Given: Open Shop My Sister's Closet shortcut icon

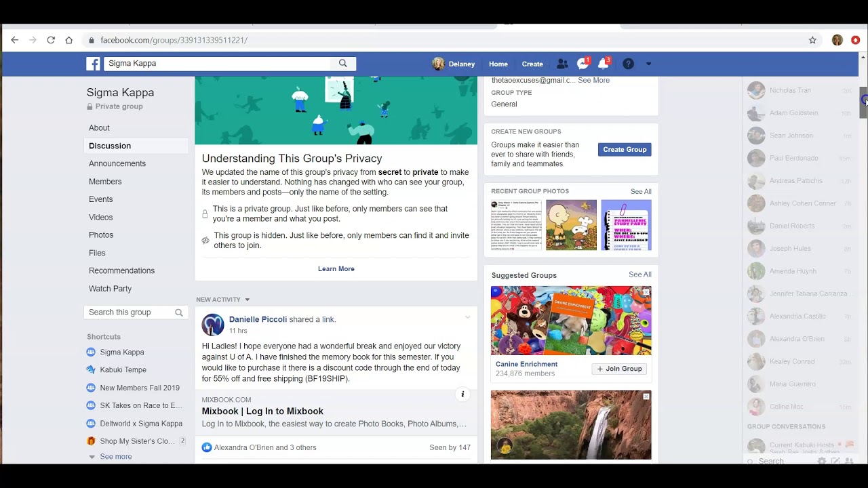Looking at the screenshot, I should pos(91,441).
